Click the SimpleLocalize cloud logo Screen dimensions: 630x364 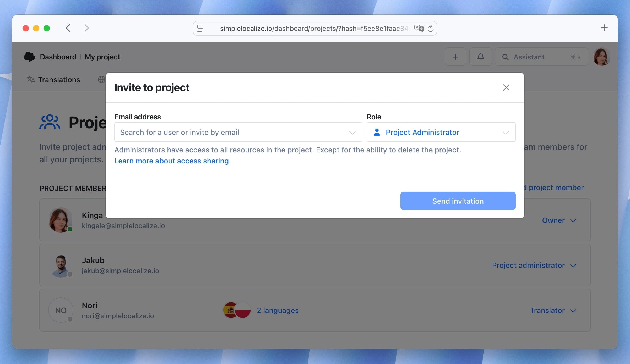[x=29, y=57]
